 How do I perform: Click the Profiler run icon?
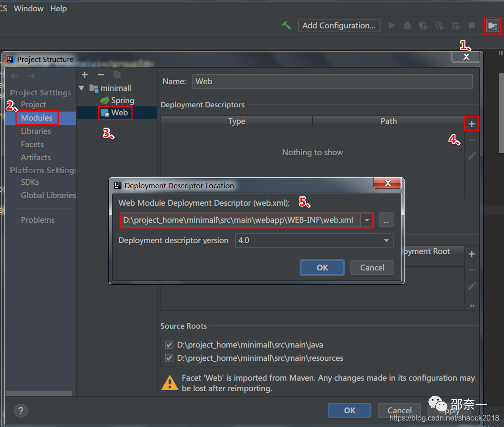coord(439,26)
